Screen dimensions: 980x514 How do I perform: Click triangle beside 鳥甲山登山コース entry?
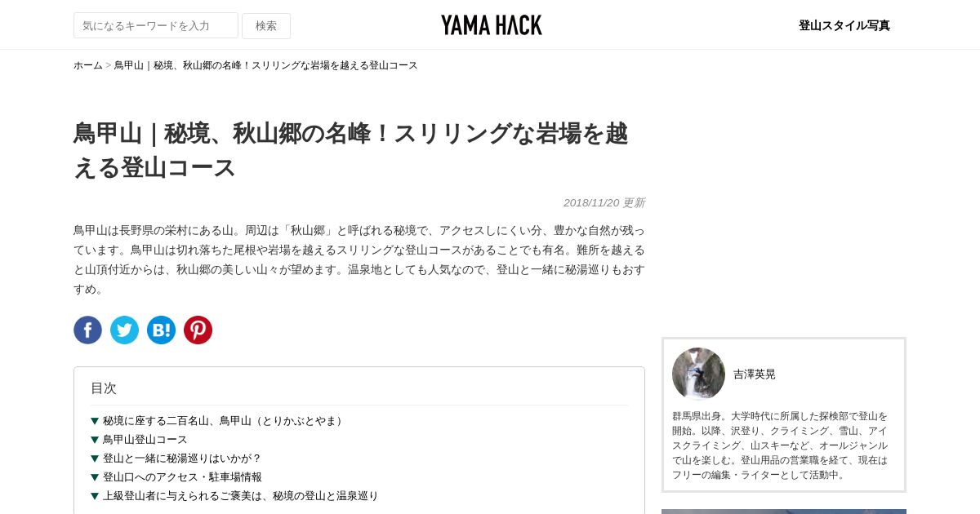(95, 440)
